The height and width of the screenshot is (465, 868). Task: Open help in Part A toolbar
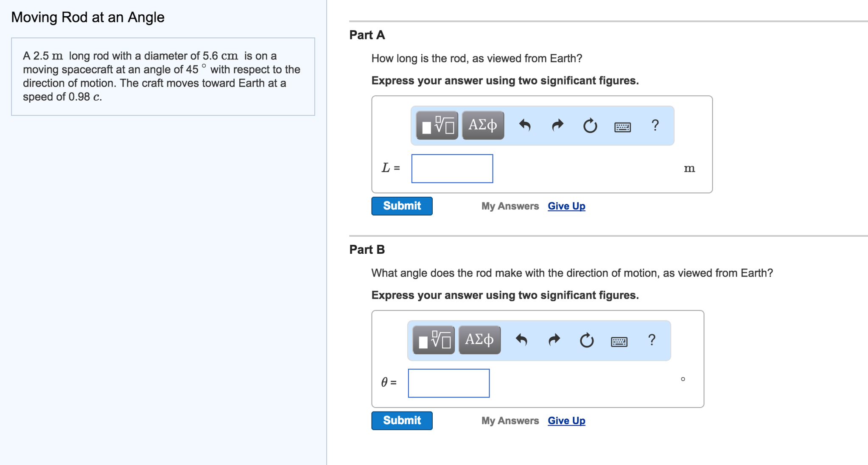[655, 126]
